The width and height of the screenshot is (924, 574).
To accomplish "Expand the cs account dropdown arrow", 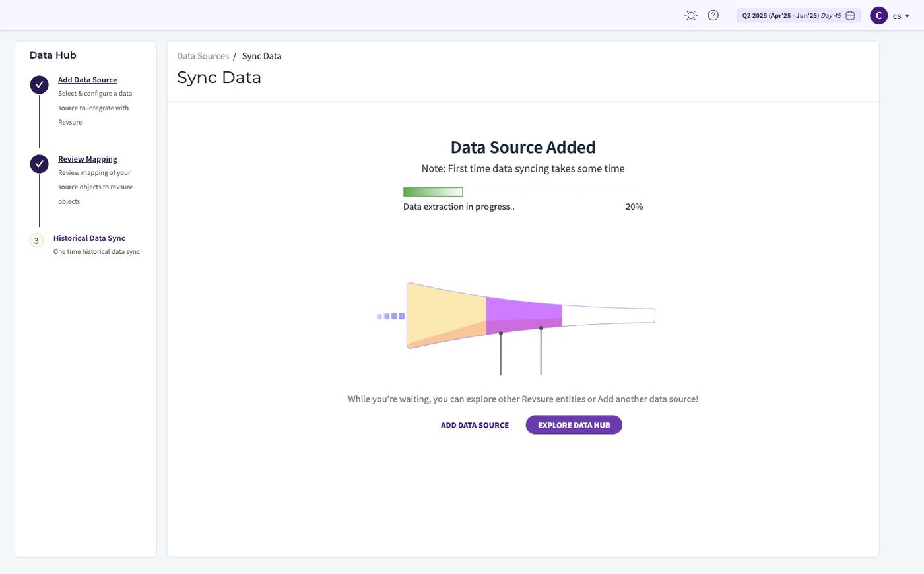I will [907, 16].
